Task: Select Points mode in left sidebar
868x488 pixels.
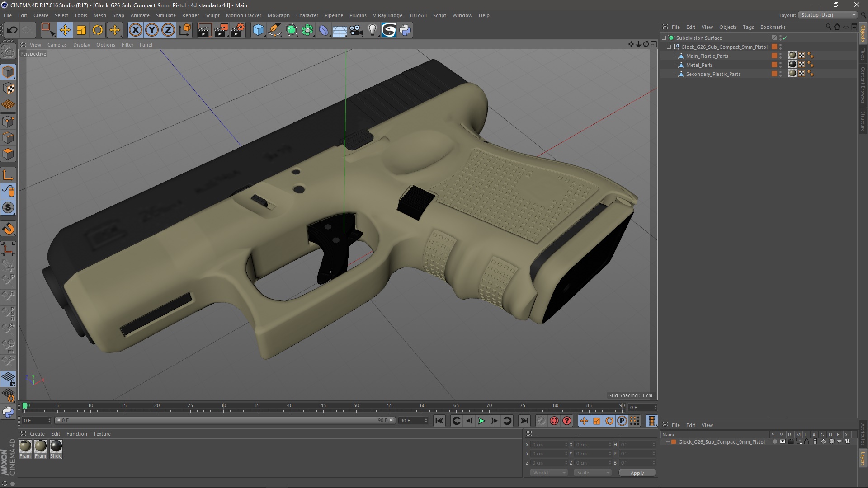Action: [8, 122]
